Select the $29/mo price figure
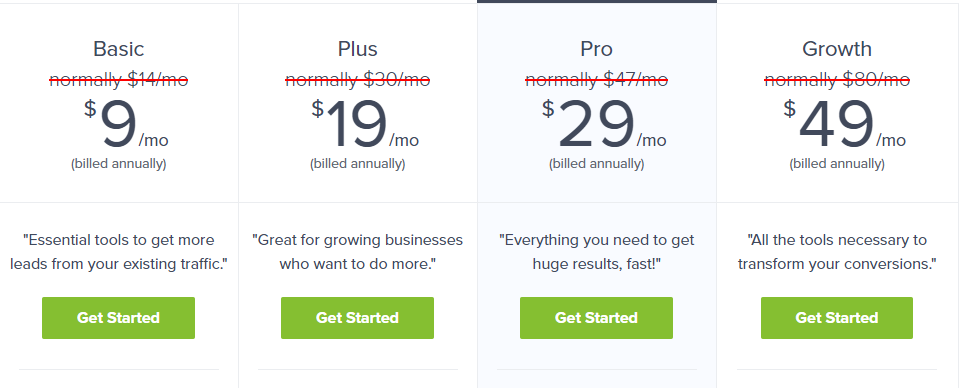 tap(604, 125)
